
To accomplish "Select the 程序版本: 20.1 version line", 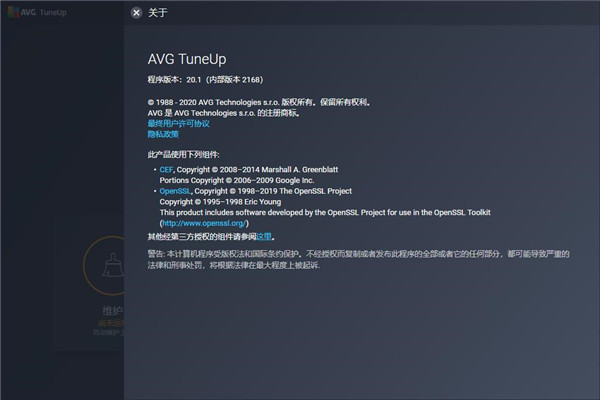I will click(205, 80).
